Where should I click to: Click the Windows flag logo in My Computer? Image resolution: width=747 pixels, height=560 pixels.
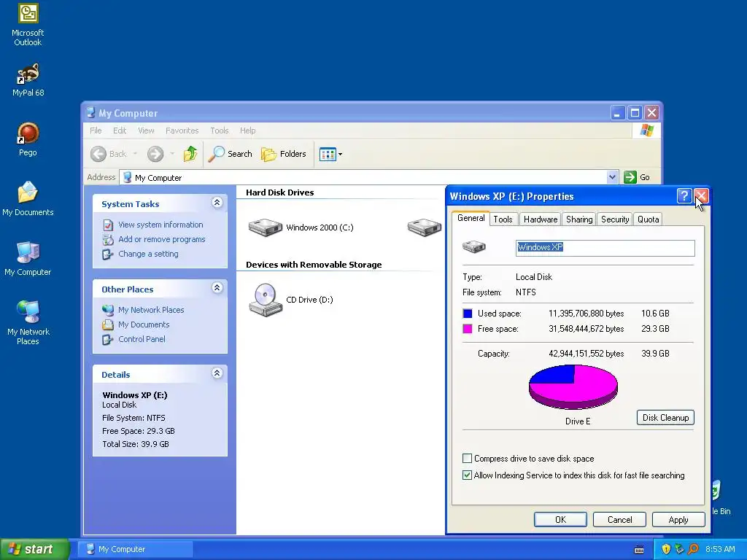click(647, 130)
